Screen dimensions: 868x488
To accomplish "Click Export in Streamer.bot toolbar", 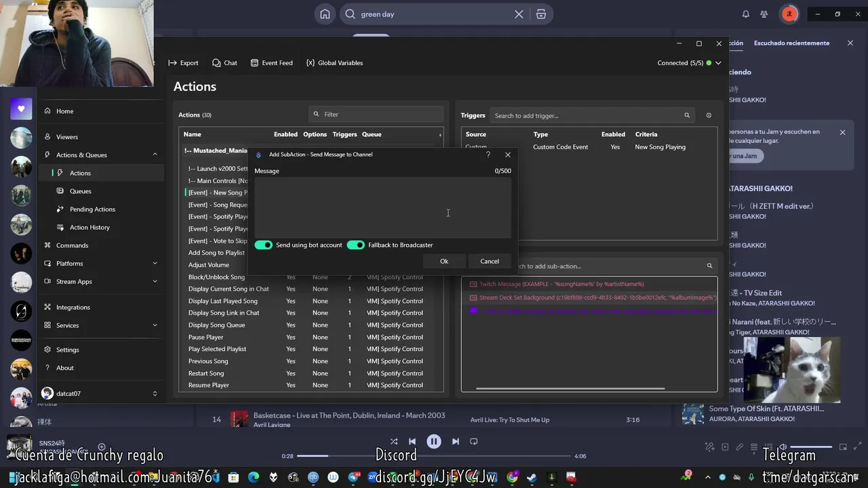I will [x=183, y=63].
